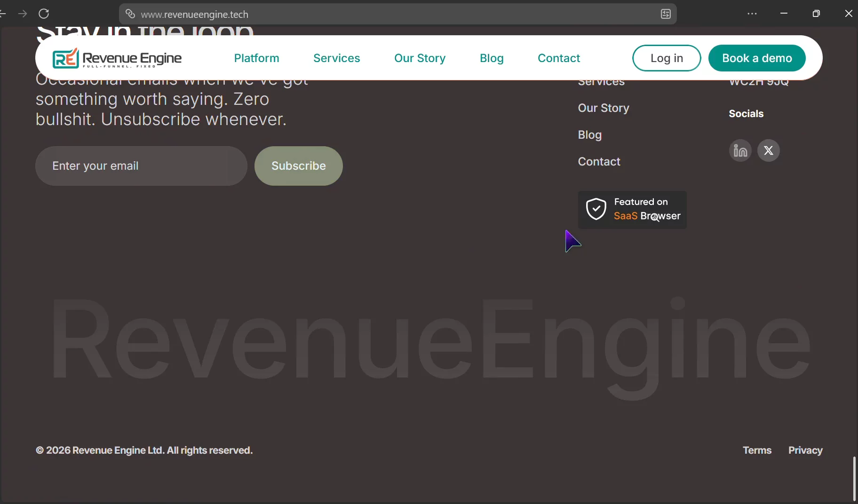Open Blog in the top navigation
Image resolution: width=858 pixels, height=504 pixels.
pos(492,58)
